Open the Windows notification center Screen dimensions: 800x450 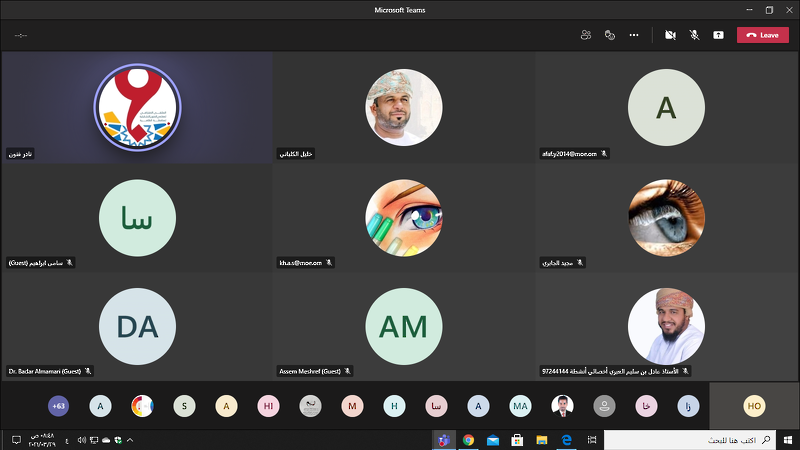point(16,440)
